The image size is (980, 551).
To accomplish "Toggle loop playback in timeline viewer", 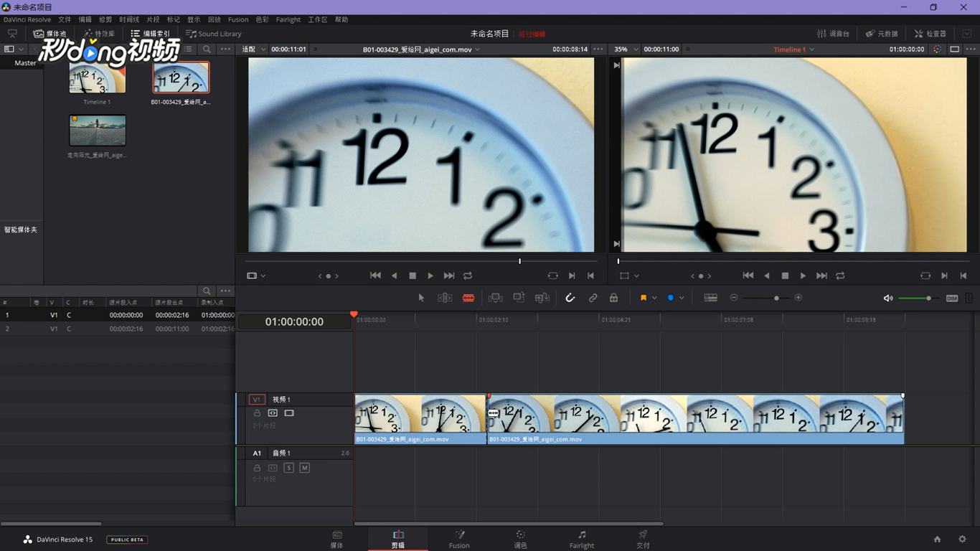I will [840, 275].
